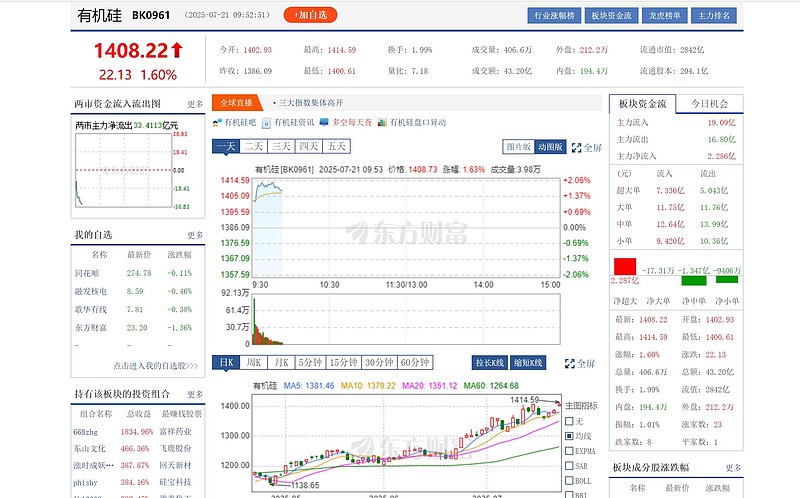800x498 pixels.
Task: Open the phishy portfolio link
Action: 85,483
